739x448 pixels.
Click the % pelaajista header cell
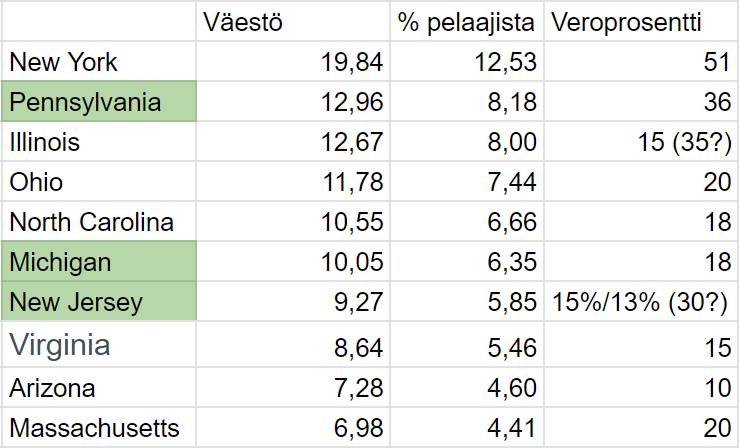point(467,21)
